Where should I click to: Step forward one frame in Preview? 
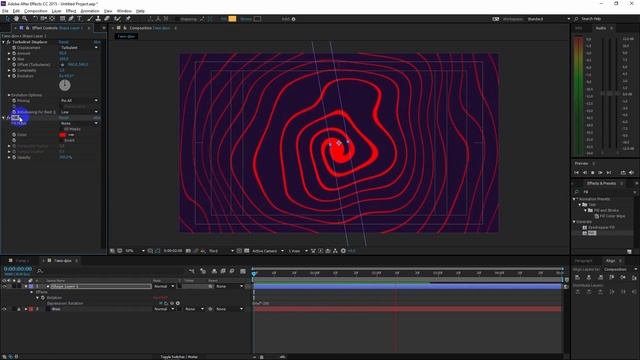pyautogui.click(x=600, y=173)
